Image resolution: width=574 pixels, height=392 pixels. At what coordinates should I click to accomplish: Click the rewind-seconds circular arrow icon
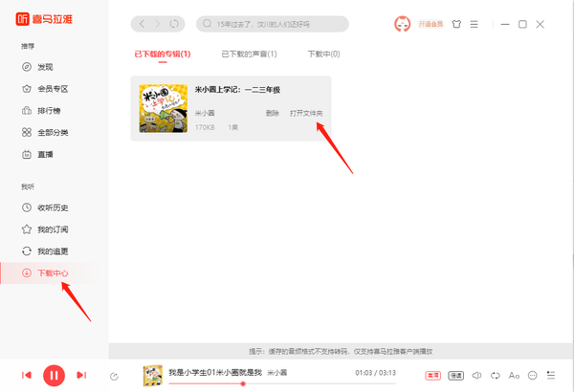tap(114, 377)
